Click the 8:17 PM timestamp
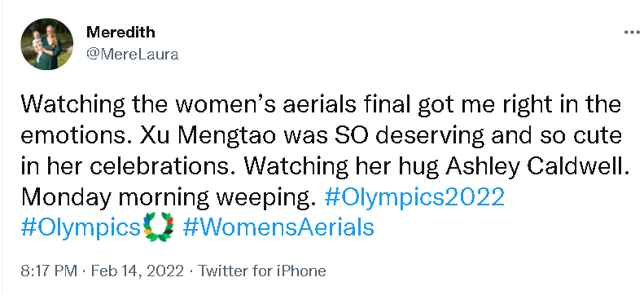 point(49,271)
